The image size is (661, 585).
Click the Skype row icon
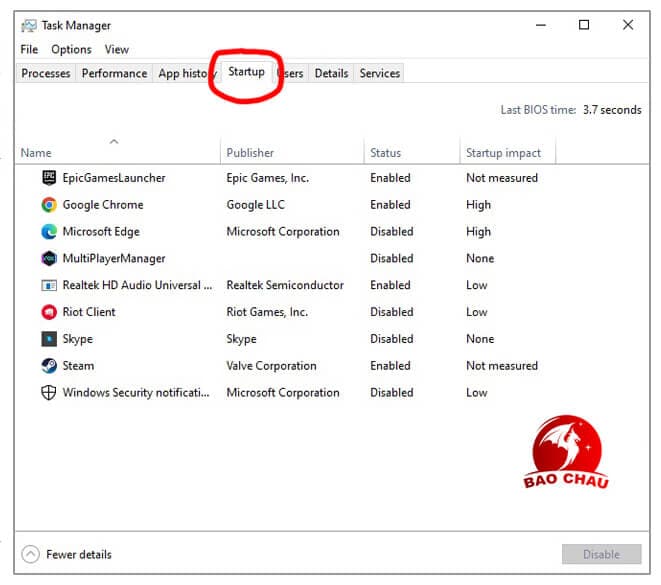pos(49,339)
